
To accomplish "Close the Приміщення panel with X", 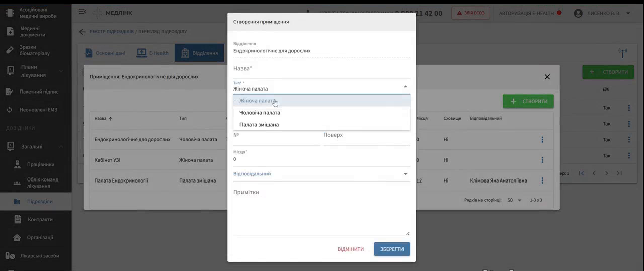I will coord(547,77).
